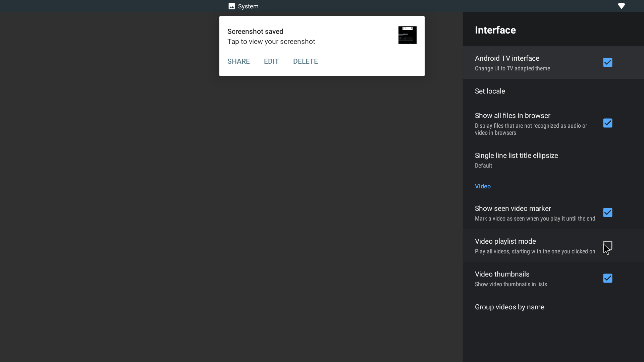Screen dimensions: 644x362
Task: Expand Single line list title ellipsize
Action: (x=516, y=160)
